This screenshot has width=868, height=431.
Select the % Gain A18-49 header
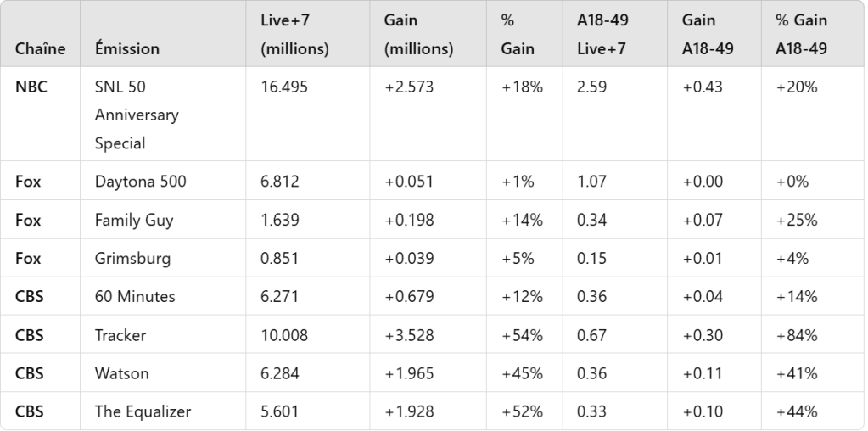click(801, 35)
